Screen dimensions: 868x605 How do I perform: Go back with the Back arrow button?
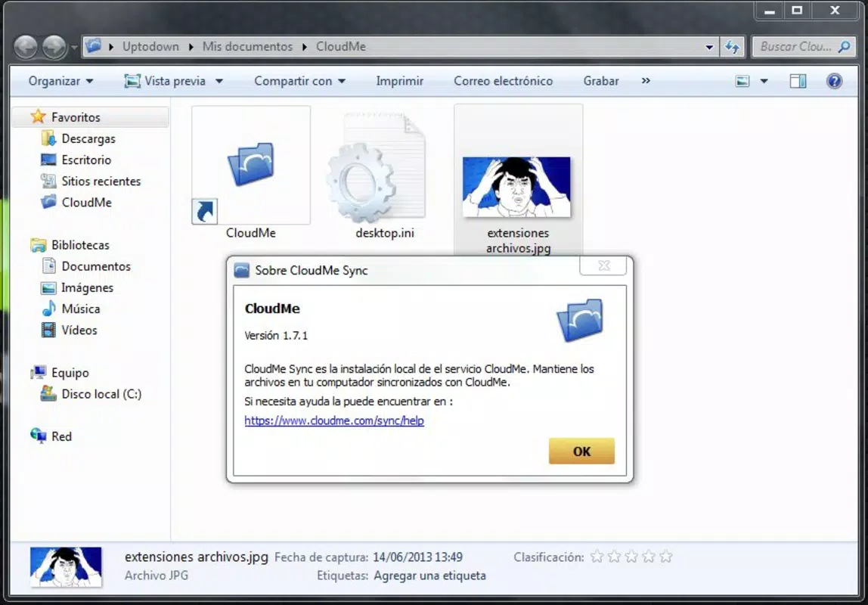26,47
